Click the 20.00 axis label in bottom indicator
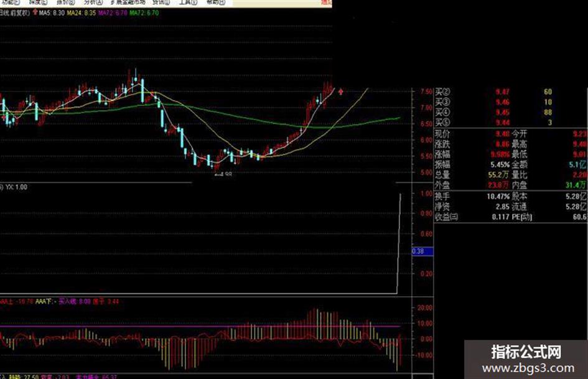 point(425,307)
